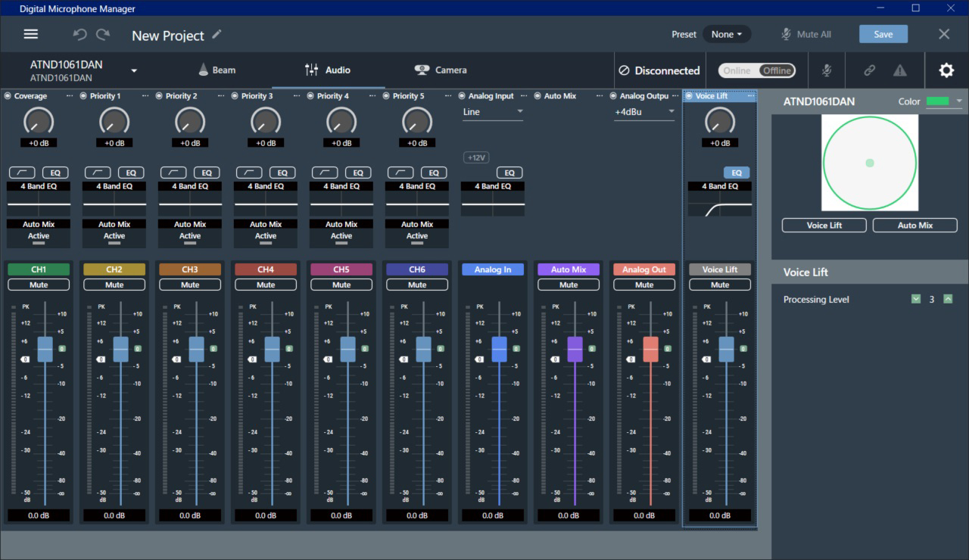Click the Save button
This screenshot has height=560, width=969.
(883, 34)
